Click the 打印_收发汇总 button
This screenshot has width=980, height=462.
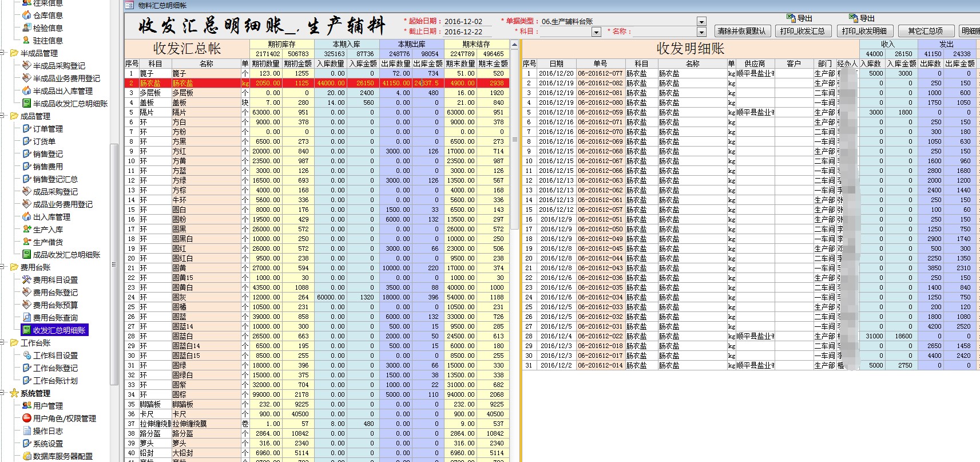pos(802,31)
